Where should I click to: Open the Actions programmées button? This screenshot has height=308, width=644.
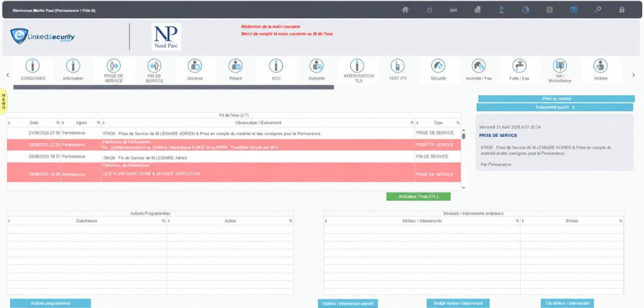(50, 304)
